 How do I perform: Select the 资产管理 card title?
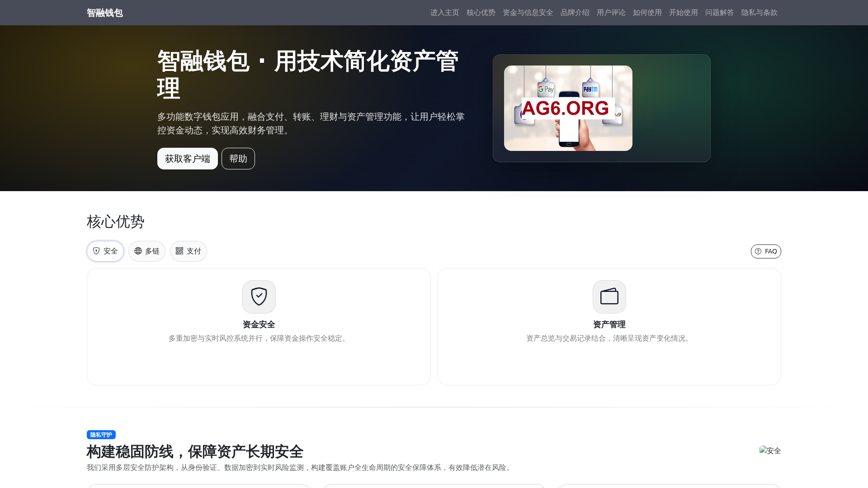pos(609,324)
